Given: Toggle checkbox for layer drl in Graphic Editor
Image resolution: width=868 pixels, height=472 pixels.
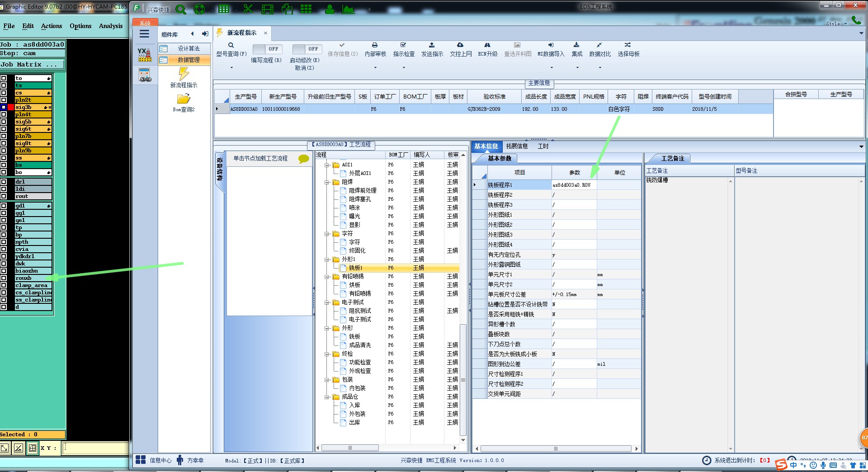Looking at the screenshot, I should [x=4, y=182].
